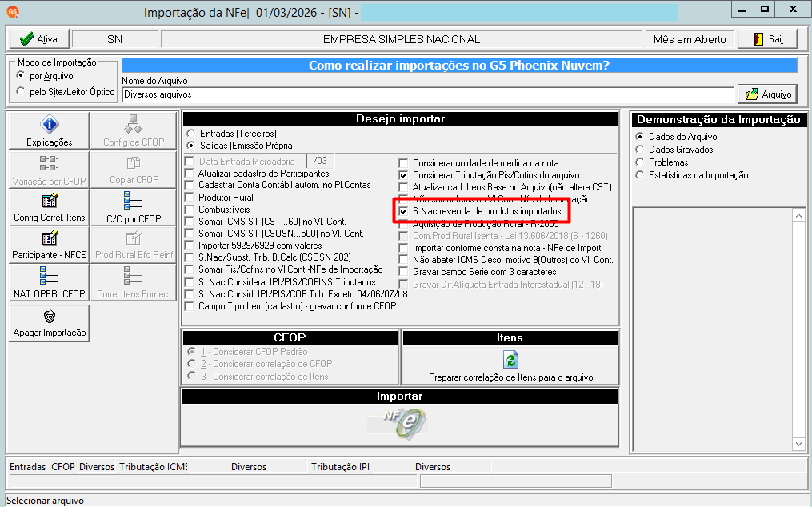Enable Importar conforme consta na nota
This screenshot has width=812, height=507.
403,248
